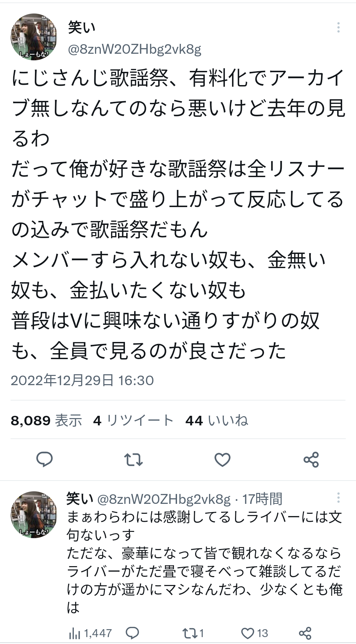Open the handle @8znW20ZHbg2vk8g in main tweet

[x=134, y=49]
